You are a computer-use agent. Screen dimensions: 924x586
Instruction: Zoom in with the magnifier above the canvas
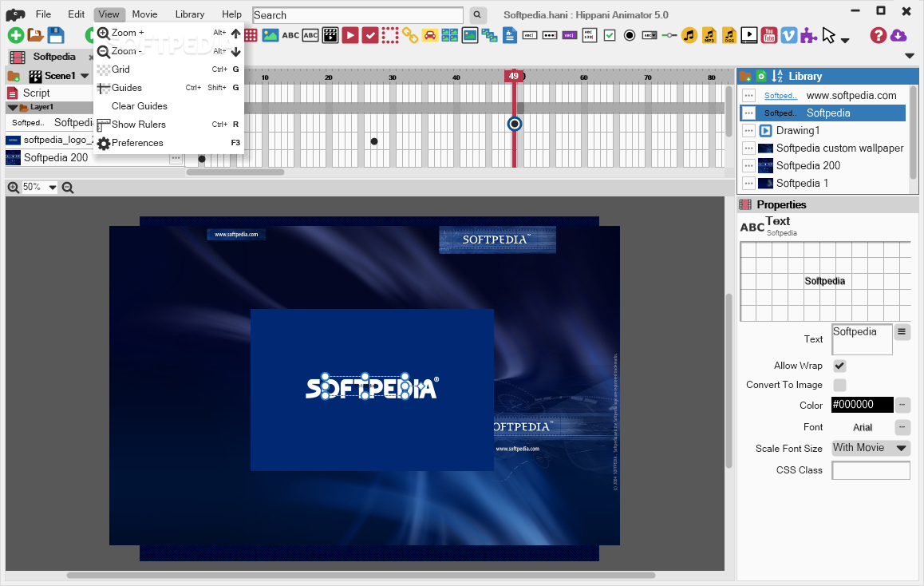pos(13,188)
